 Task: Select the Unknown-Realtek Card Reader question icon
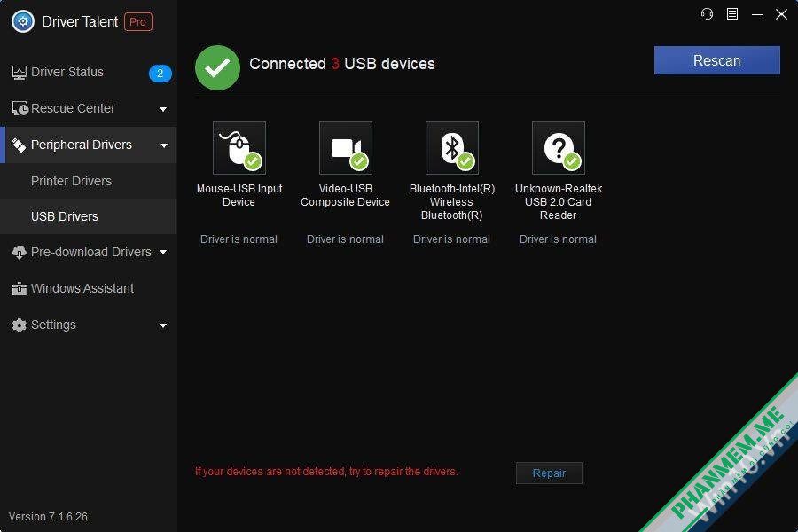click(559, 148)
